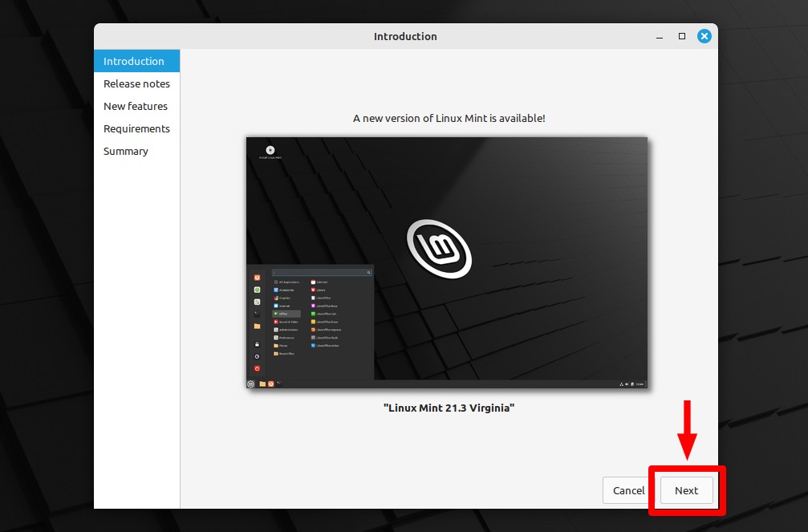Minimize the Introduction window
This screenshot has height=532, width=808.
click(x=659, y=37)
